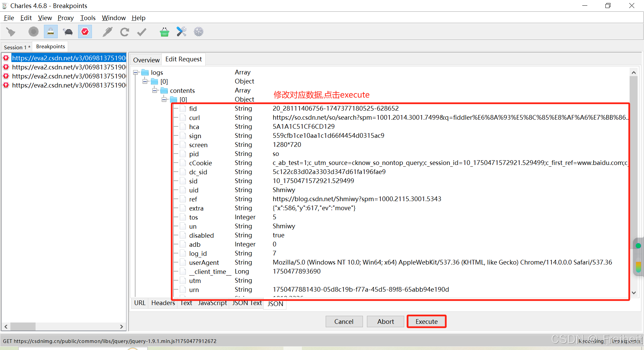Click the ref field file icon
The height and width of the screenshot is (350, 644).
[x=183, y=199]
